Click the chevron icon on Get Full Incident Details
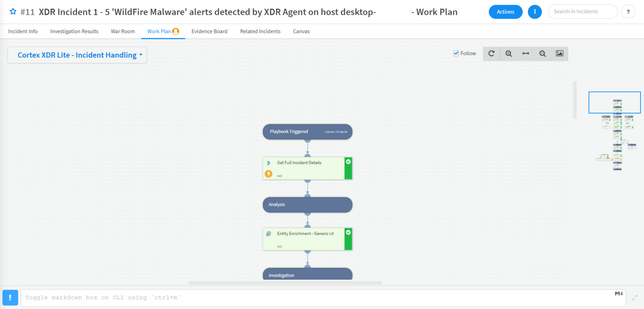The width and height of the screenshot is (644, 309). pyautogui.click(x=268, y=163)
